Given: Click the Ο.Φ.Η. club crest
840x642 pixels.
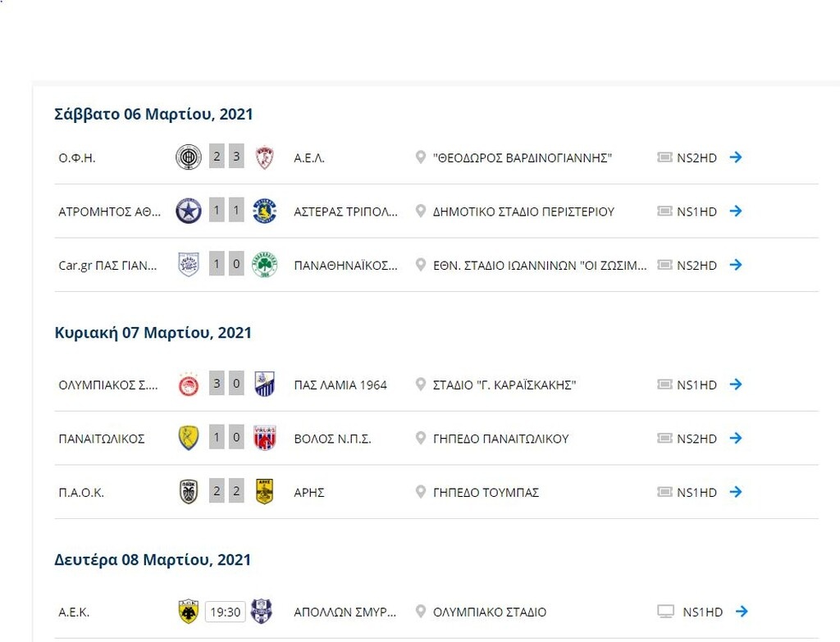Looking at the screenshot, I should (x=189, y=157).
